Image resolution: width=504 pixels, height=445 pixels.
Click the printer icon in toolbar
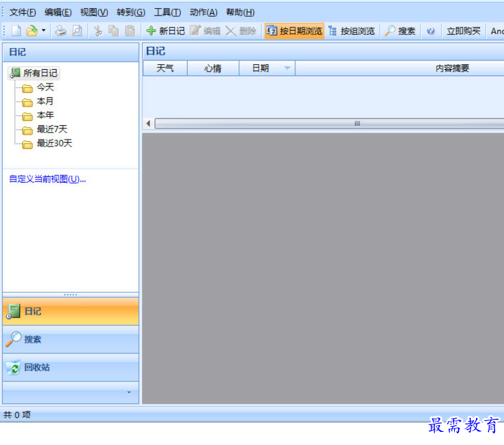[61, 31]
